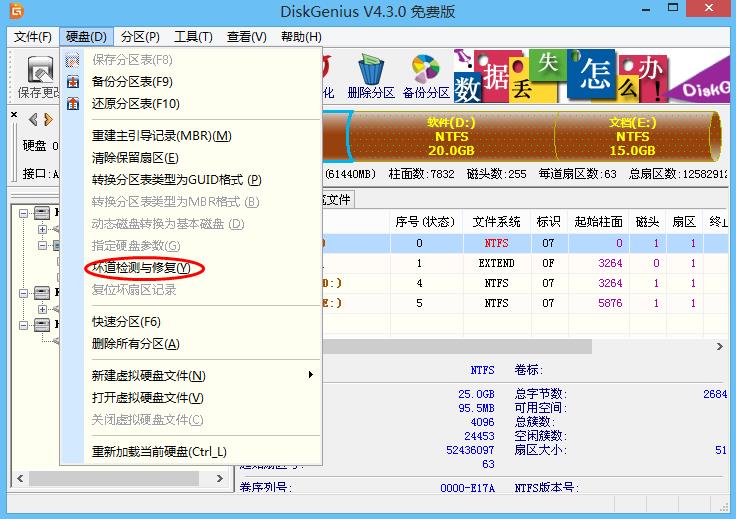The image size is (736, 519).
Task: Open the 文件(F) menu
Action: 32,37
